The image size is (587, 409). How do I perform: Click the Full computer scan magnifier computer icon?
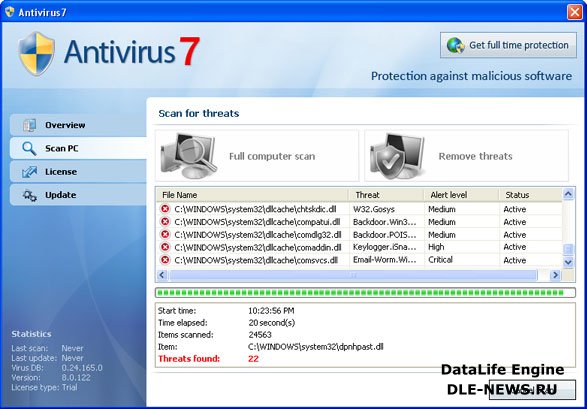pyautogui.click(x=189, y=156)
